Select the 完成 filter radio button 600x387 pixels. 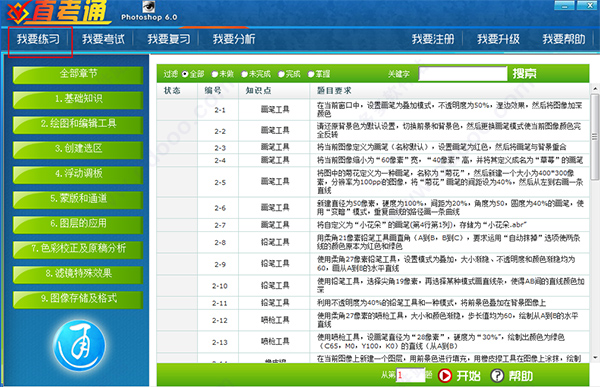pos(281,74)
